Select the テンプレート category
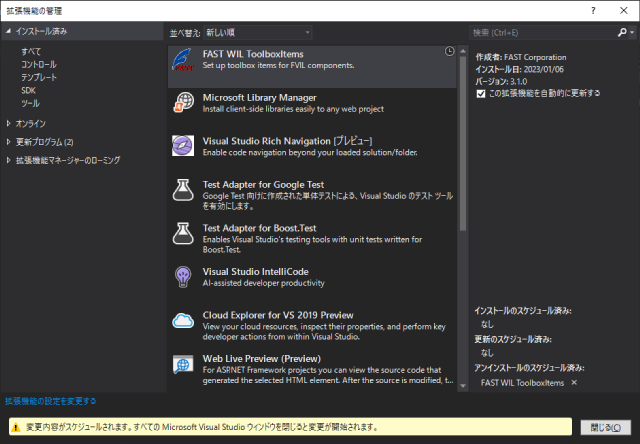The width and height of the screenshot is (640, 444). point(39,78)
